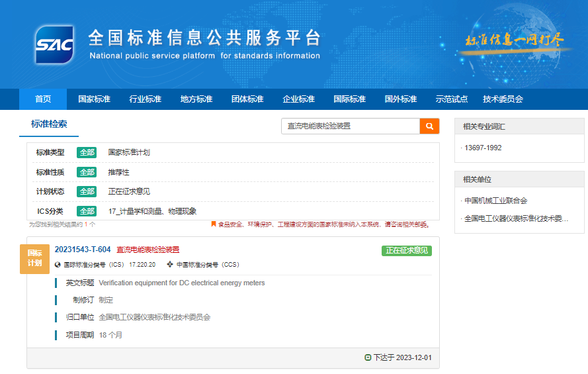Click the orange 国标计划 badge
Screen dimensions: 588x374
34,257
